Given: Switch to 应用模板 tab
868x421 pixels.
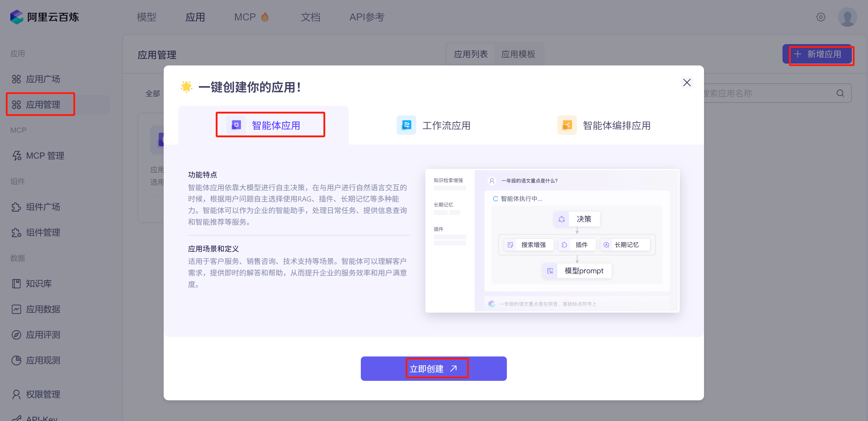Looking at the screenshot, I should [x=518, y=54].
